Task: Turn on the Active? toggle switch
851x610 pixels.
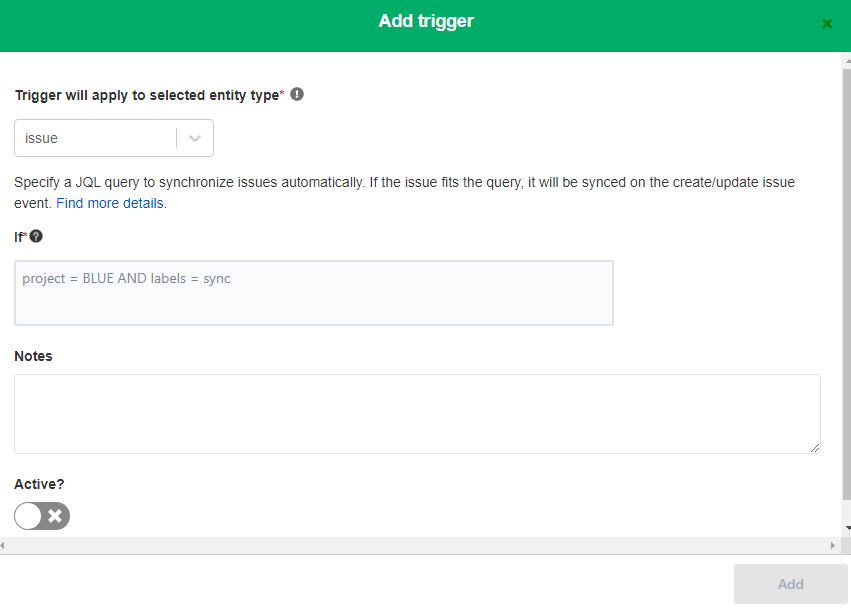Action: click(42, 516)
